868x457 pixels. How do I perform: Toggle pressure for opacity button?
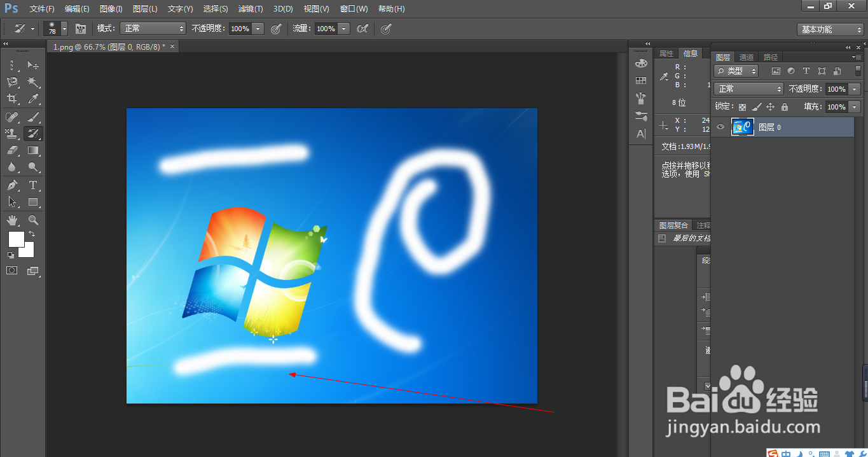pyautogui.click(x=276, y=29)
